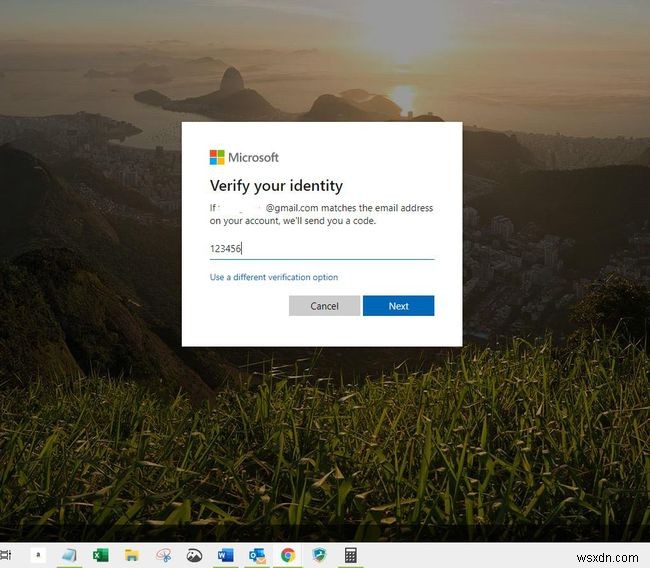This screenshot has height=568, width=650.
Task: Click the Cancel button
Action: click(x=324, y=306)
